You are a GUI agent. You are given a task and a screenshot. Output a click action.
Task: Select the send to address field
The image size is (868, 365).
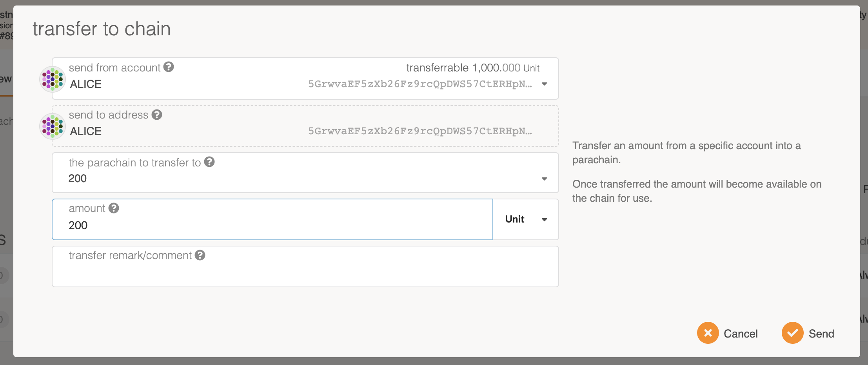click(305, 131)
